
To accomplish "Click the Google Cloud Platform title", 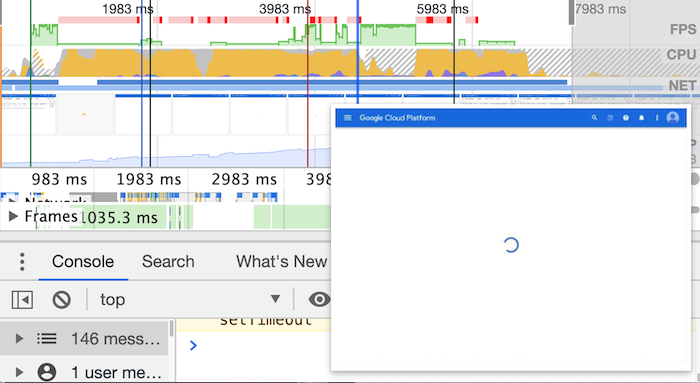I will click(397, 118).
